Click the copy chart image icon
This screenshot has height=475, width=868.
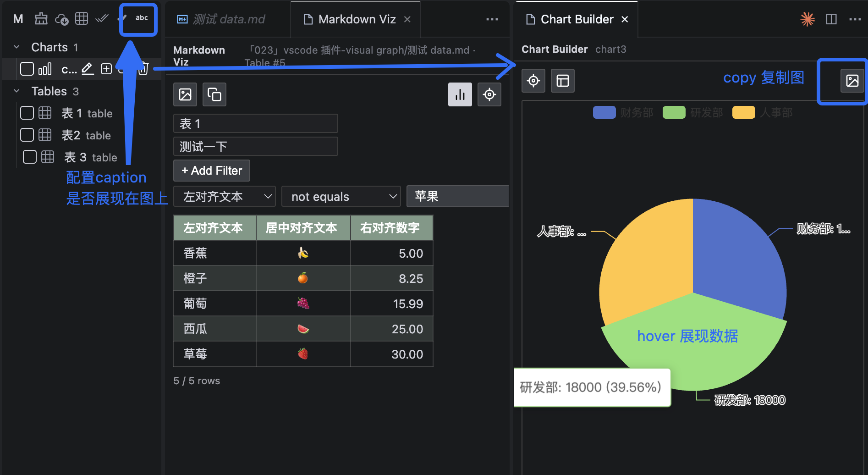[x=852, y=81]
